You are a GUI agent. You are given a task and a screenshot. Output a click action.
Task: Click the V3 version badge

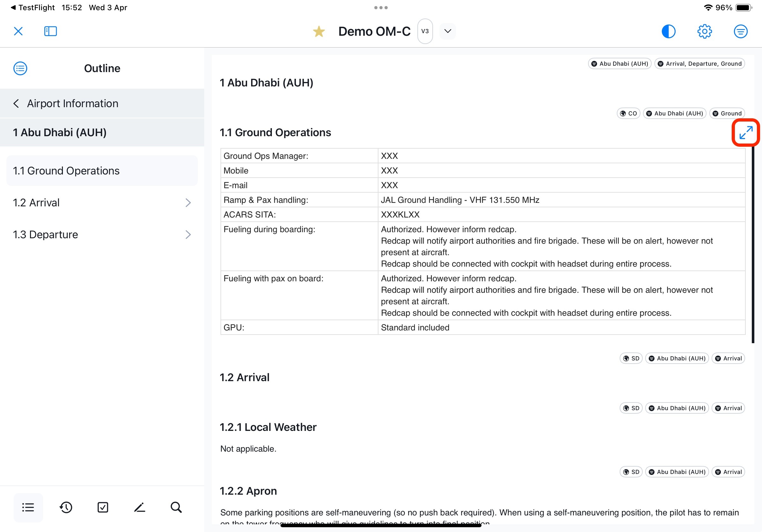point(425,31)
